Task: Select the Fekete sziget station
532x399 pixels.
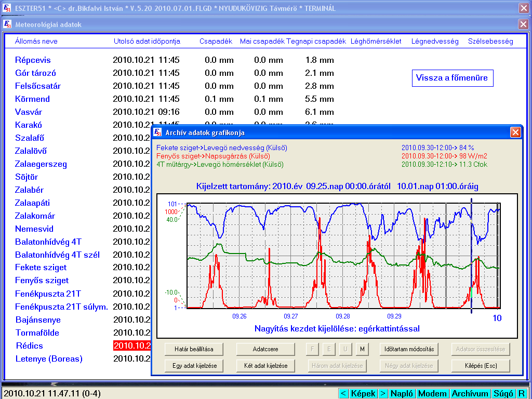Action: click(x=41, y=268)
